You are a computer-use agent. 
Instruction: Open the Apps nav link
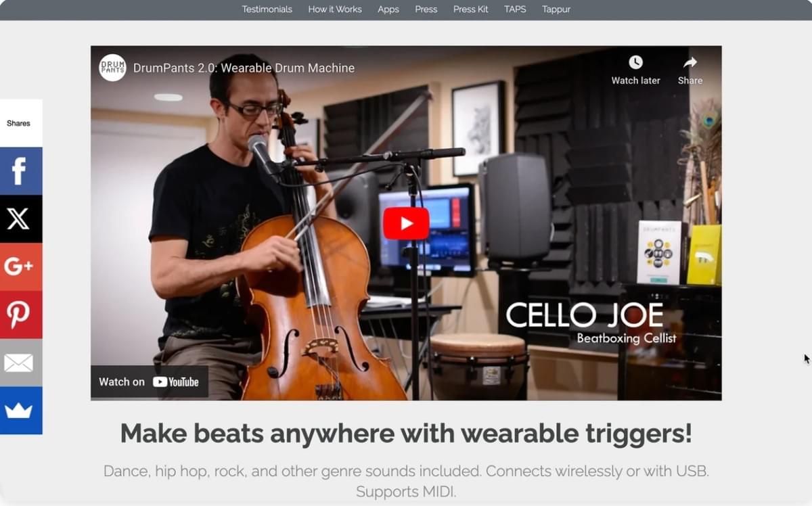pos(388,9)
